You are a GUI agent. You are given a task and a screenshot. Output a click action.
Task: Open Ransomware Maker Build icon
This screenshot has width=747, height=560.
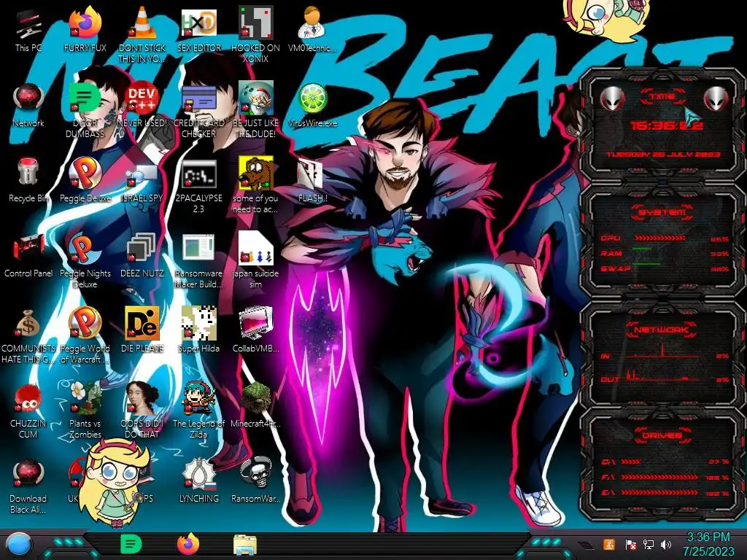198,261
